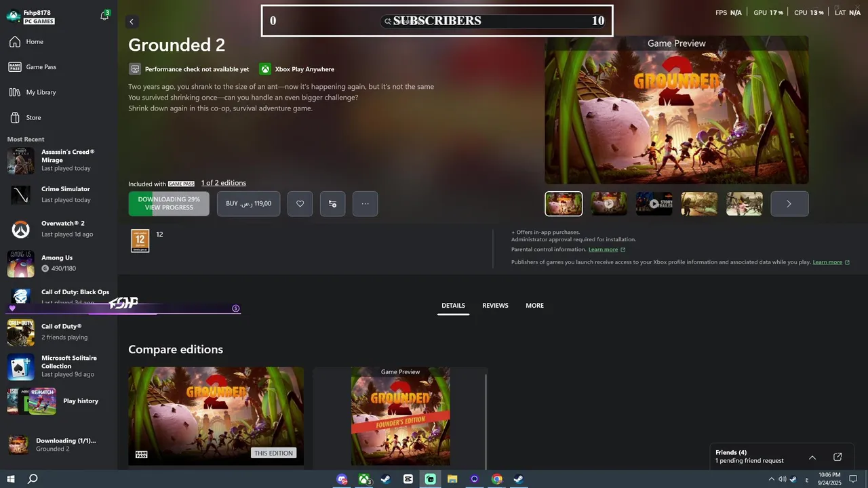
Task: Open the Downloading (1/1) Grounded 2 queue item
Action: [x=58, y=445]
